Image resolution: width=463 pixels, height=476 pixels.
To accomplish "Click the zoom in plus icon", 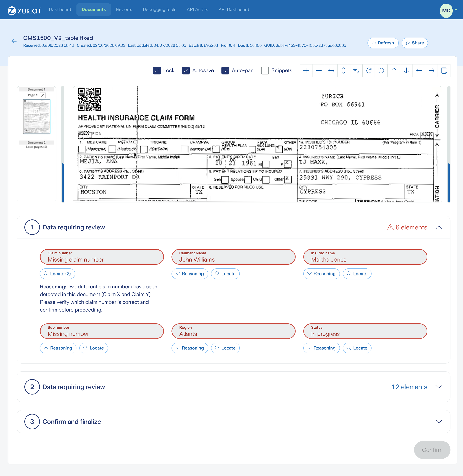I will click(x=306, y=71).
